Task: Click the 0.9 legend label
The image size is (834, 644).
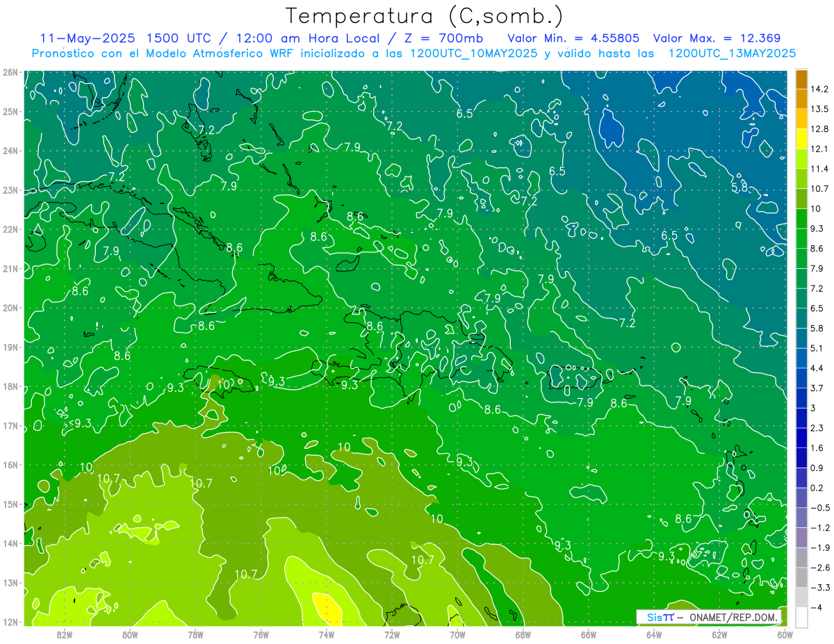Action: click(x=817, y=468)
